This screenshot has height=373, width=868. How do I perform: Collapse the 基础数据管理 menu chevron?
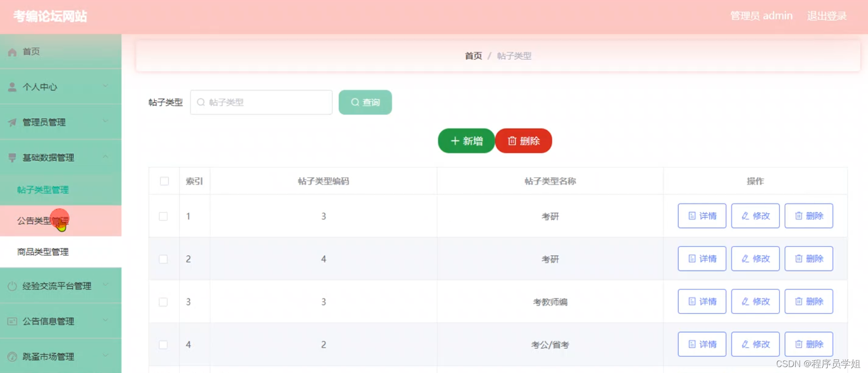[105, 157]
